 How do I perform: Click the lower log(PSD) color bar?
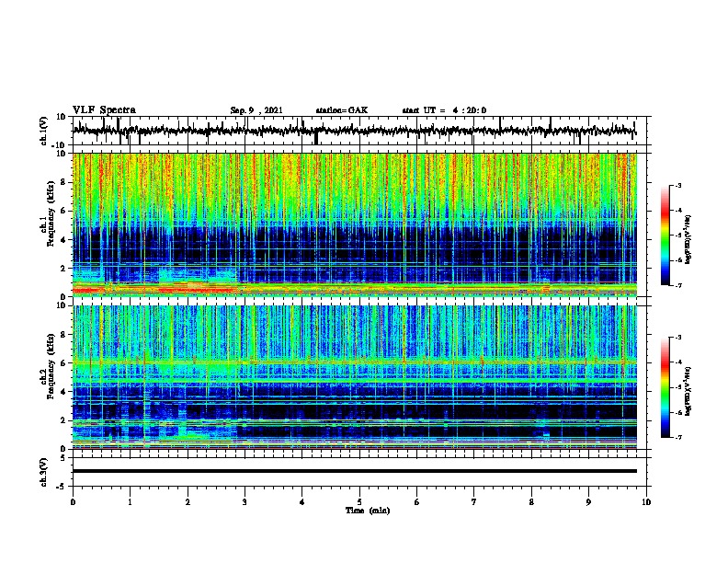tap(665, 387)
